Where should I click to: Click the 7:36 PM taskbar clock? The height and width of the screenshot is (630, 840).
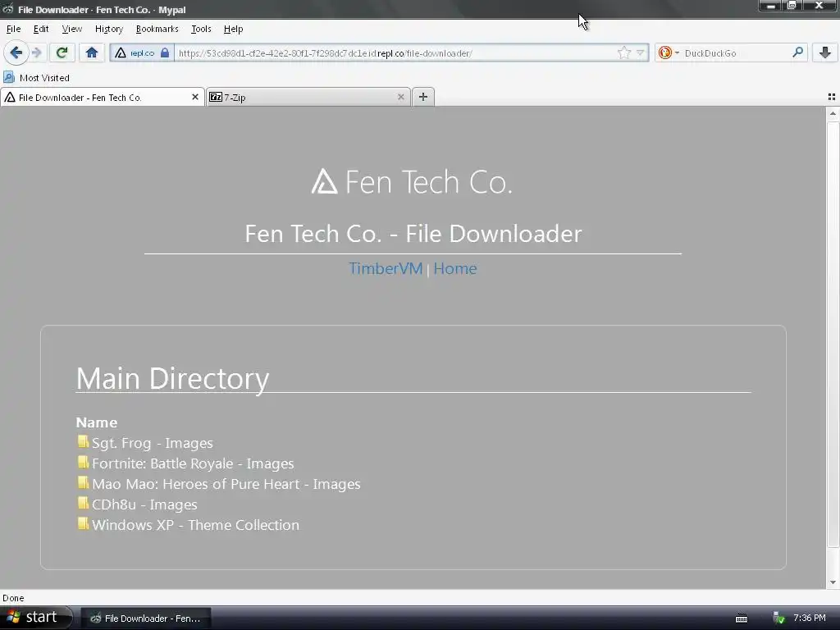tap(810, 618)
